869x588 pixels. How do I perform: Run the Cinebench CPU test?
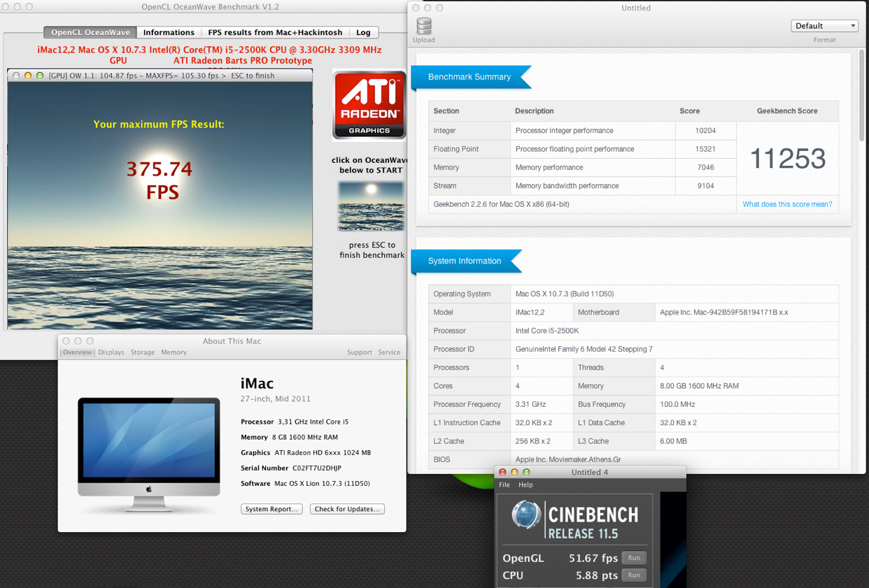(x=634, y=575)
